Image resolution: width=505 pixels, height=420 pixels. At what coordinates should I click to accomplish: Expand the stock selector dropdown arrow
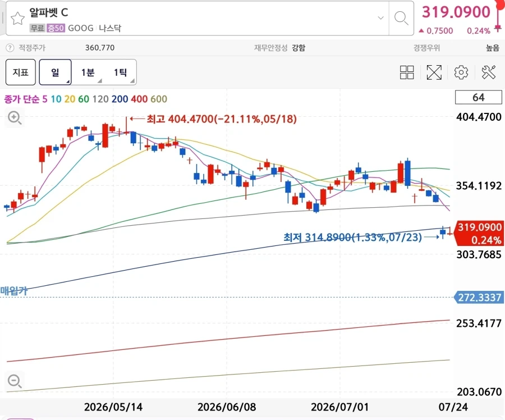380,18
